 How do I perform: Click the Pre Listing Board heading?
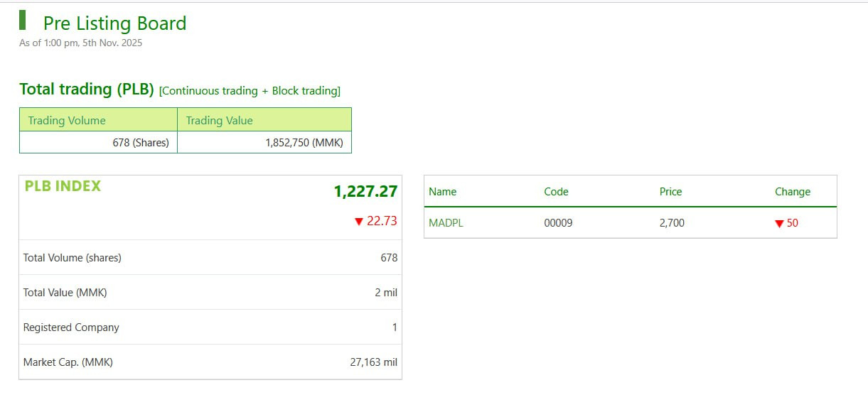point(114,23)
